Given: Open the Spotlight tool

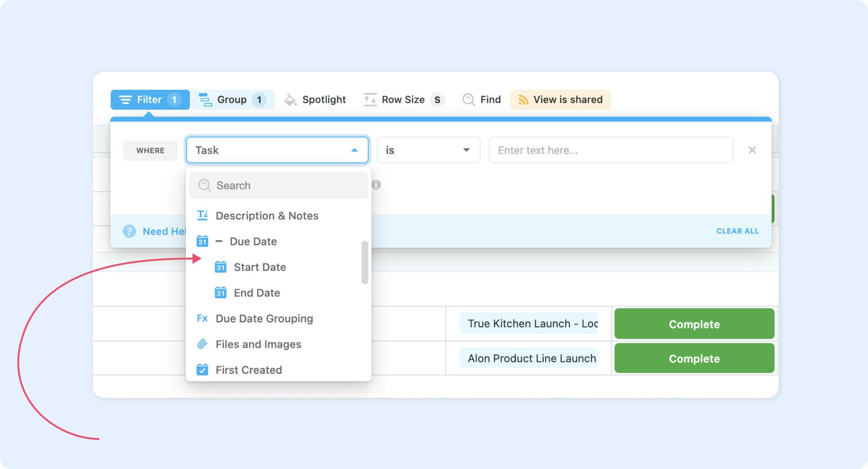Looking at the screenshot, I should pyautogui.click(x=315, y=100).
